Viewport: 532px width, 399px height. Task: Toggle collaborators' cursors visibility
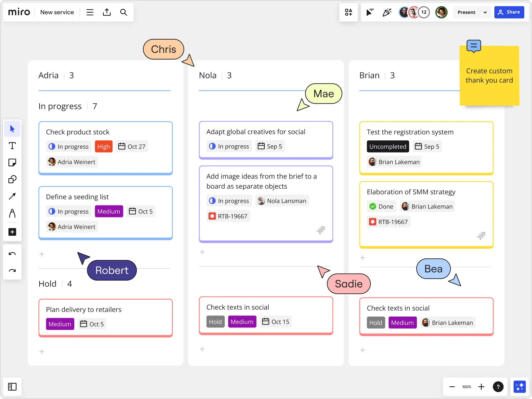(x=370, y=12)
